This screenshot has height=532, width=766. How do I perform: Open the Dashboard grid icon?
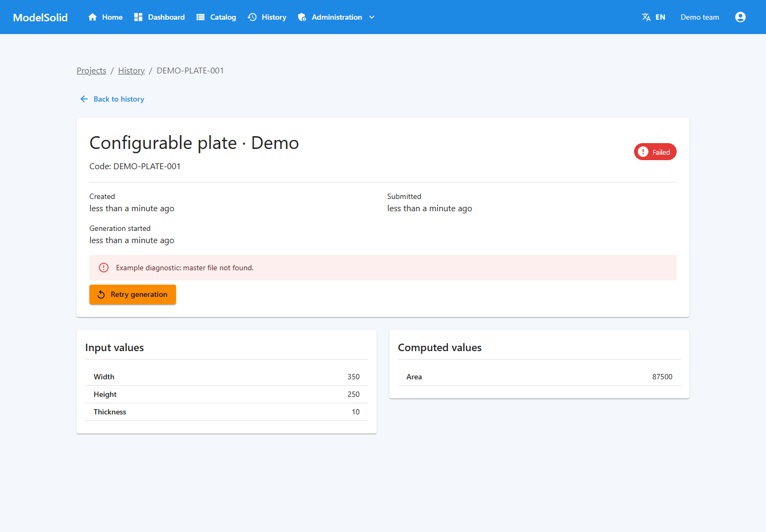coord(138,17)
